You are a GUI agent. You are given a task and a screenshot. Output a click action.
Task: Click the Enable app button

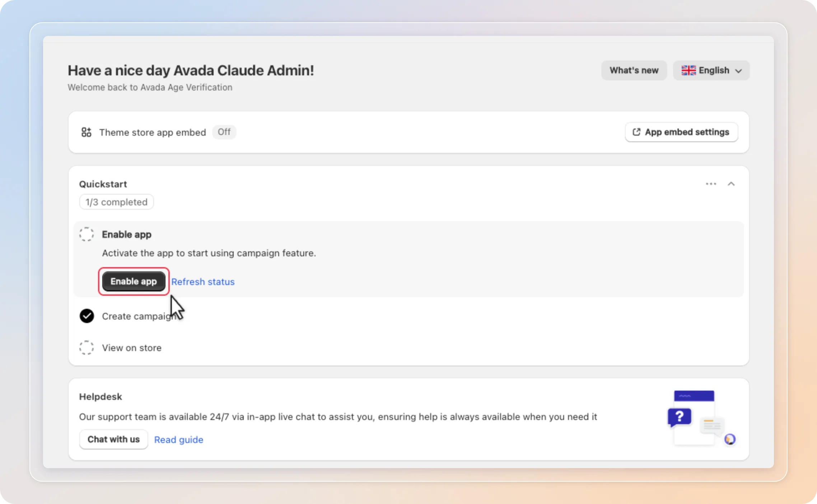(x=134, y=281)
